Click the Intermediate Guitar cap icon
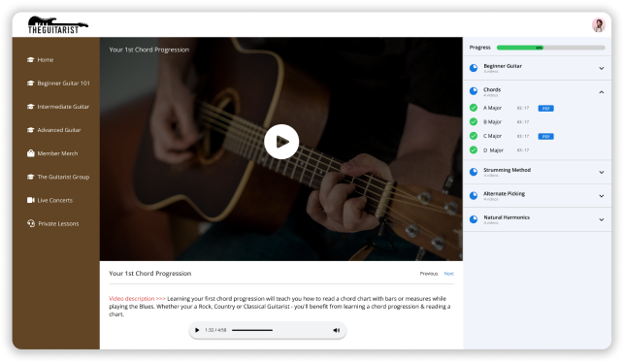 pyautogui.click(x=30, y=107)
